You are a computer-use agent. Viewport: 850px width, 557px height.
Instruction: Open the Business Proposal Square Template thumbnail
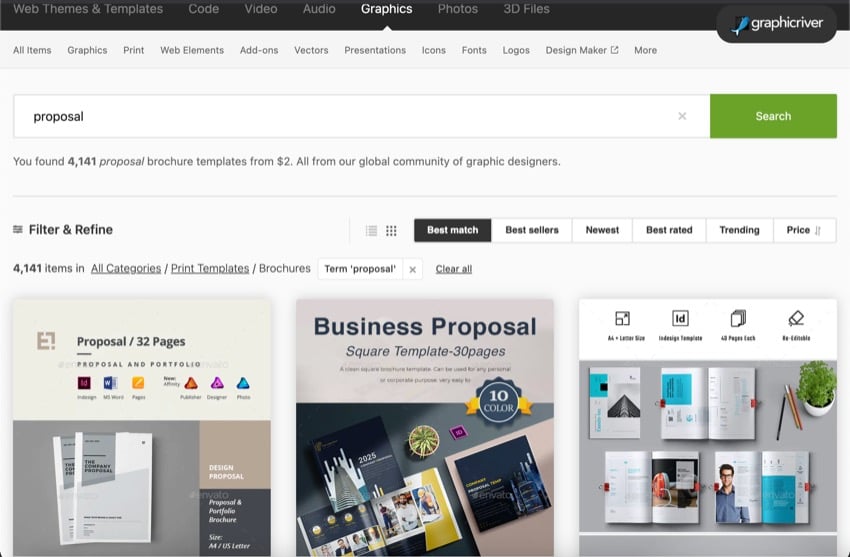coord(425,427)
